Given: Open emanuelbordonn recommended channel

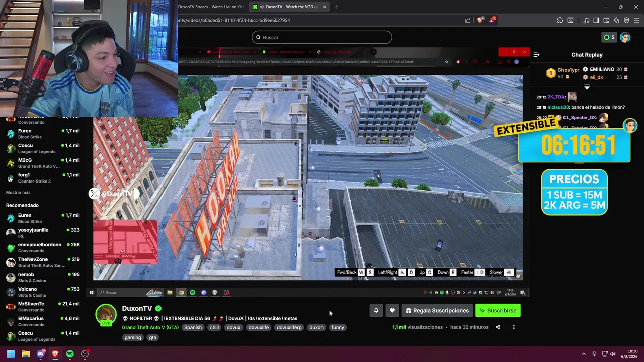Looking at the screenshot, I should 43,247.
